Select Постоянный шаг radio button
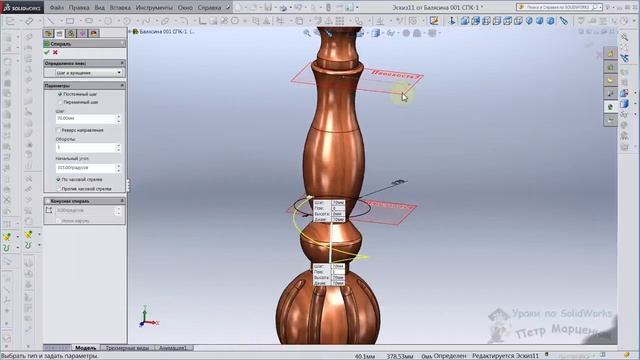 coord(60,94)
